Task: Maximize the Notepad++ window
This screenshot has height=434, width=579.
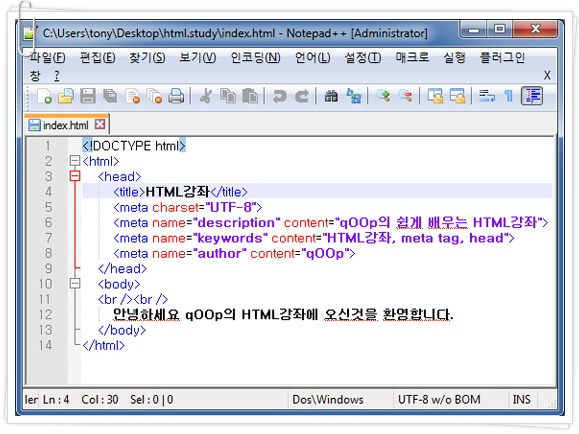Action: coord(500,29)
